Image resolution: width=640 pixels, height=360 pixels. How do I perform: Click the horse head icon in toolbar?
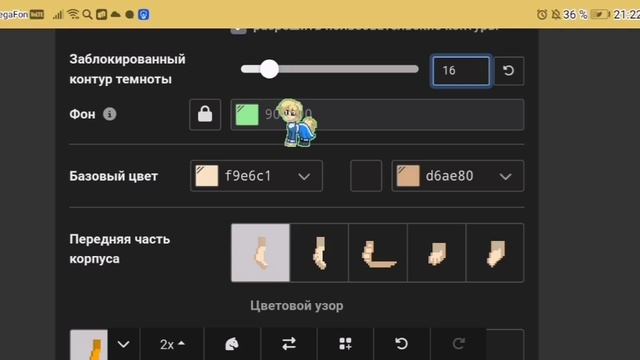click(232, 344)
